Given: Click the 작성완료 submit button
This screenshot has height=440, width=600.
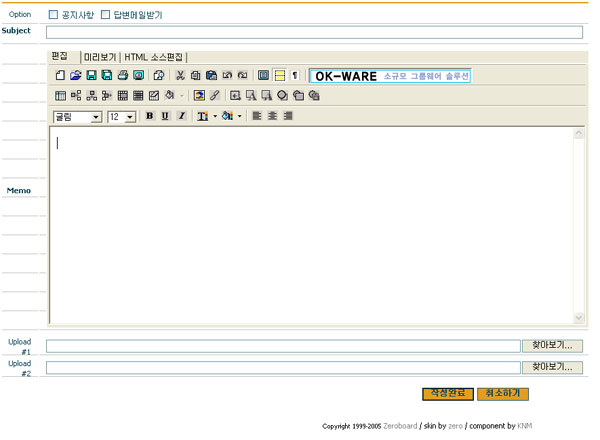Looking at the screenshot, I should click(447, 393).
